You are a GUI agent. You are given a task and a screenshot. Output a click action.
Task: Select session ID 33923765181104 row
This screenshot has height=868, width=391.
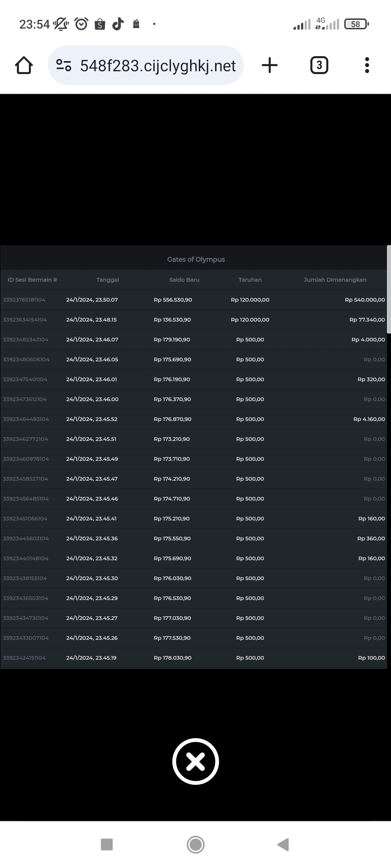pyautogui.click(x=24, y=300)
